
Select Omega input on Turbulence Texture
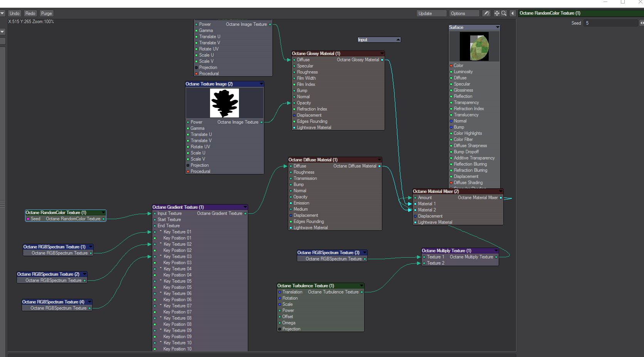pos(288,323)
